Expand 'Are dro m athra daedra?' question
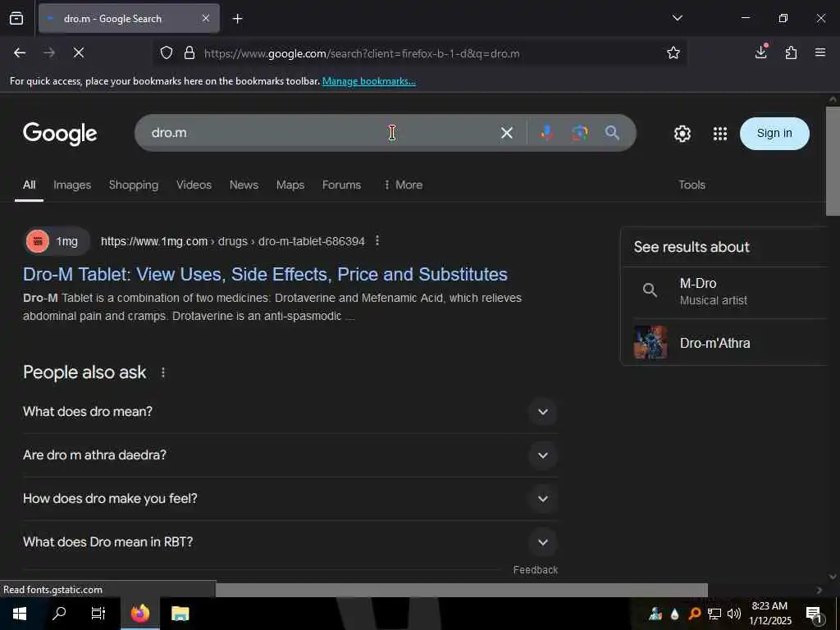 290,454
